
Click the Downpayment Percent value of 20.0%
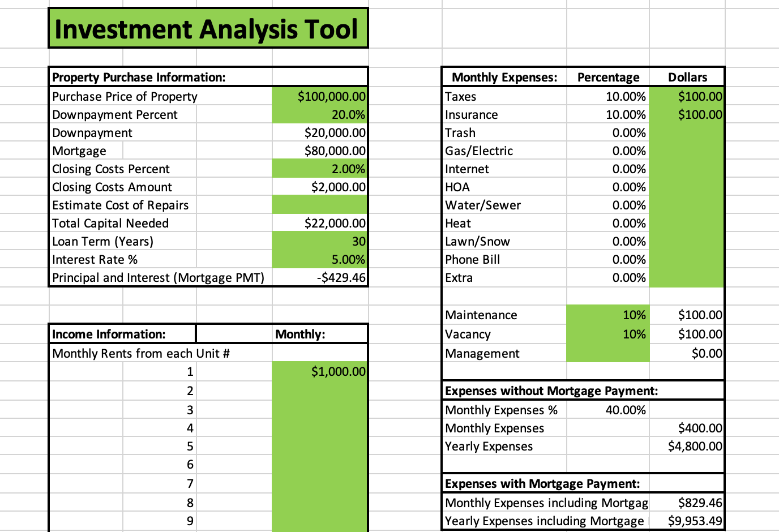click(x=320, y=114)
